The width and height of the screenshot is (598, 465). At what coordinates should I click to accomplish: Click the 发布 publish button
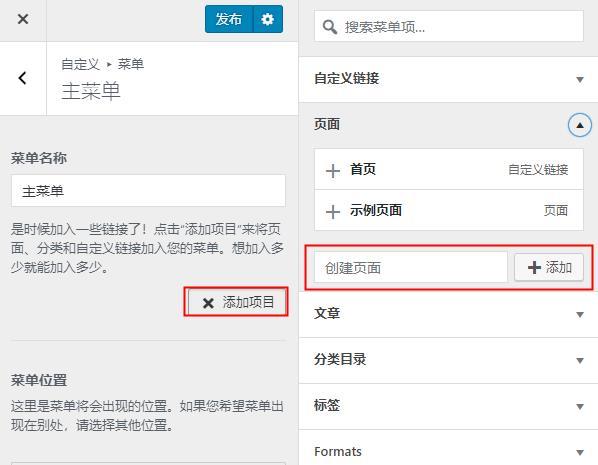click(x=229, y=19)
